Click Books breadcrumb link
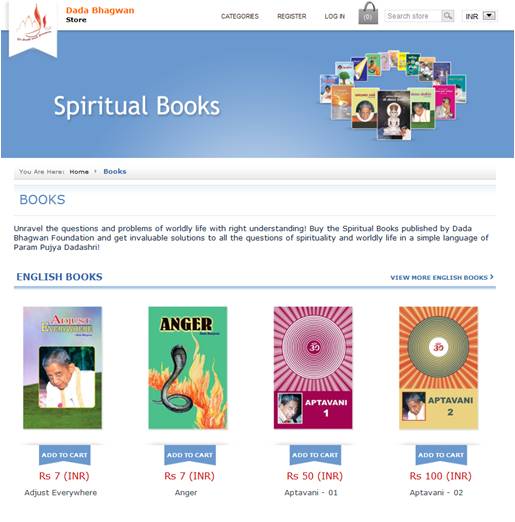 click(115, 171)
